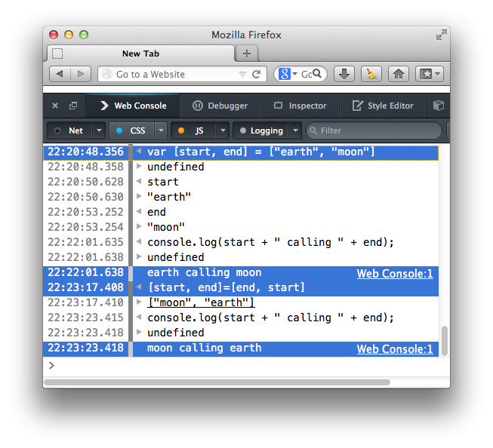Click the console horizontal scrollbar
493x448 pixels.
point(217,382)
